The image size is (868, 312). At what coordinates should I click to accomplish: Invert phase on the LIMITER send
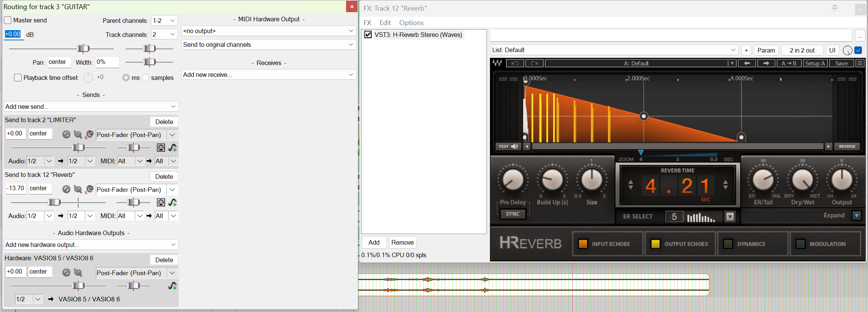(x=78, y=134)
